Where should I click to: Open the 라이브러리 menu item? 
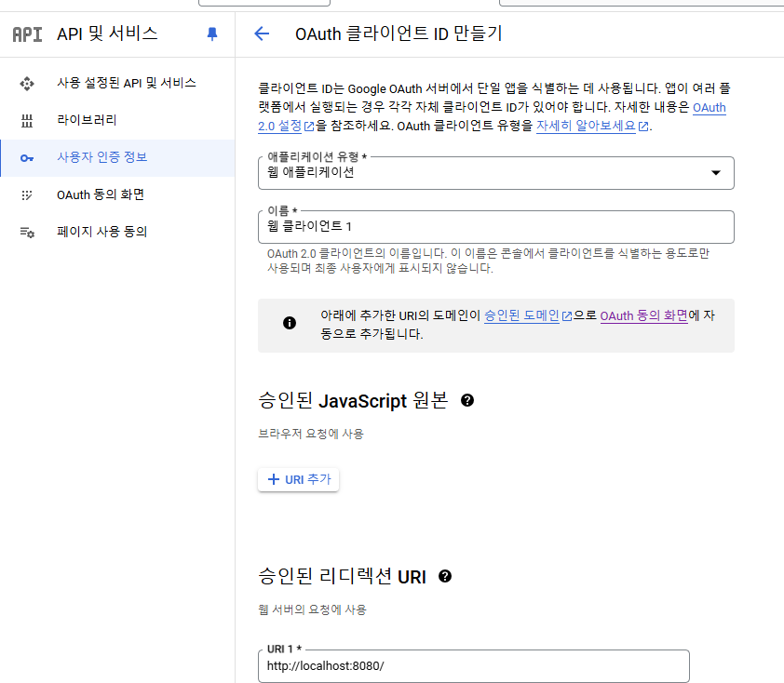(117, 120)
